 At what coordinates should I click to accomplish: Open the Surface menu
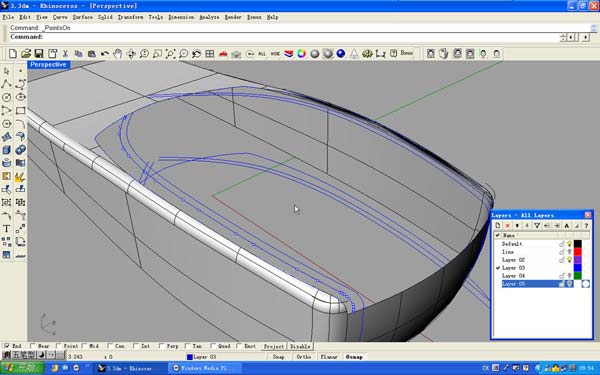pyautogui.click(x=83, y=17)
